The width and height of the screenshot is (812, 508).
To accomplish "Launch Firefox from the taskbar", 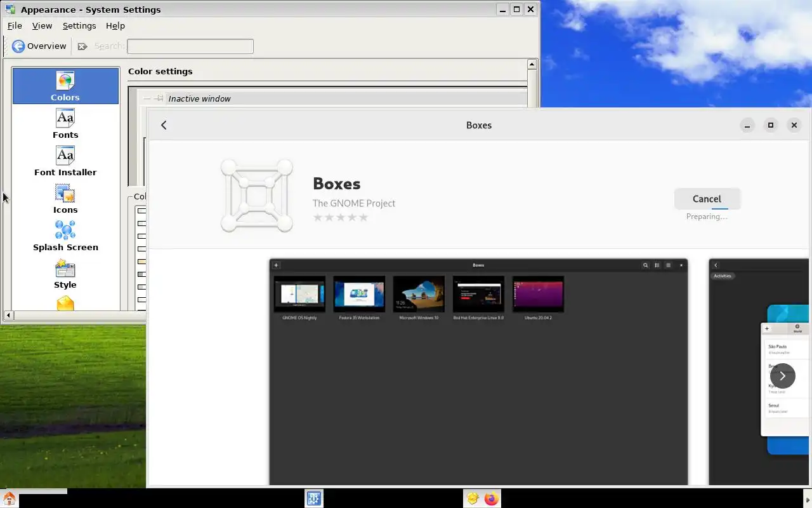I will [491, 498].
